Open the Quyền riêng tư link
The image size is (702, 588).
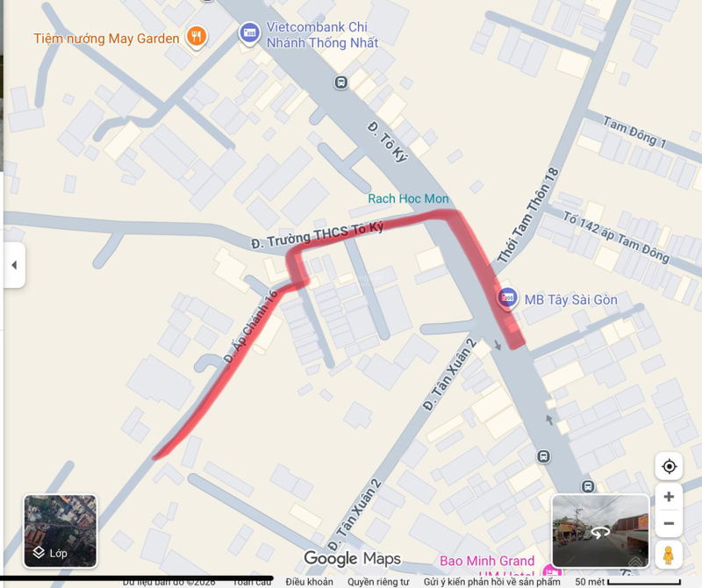point(378,581)
